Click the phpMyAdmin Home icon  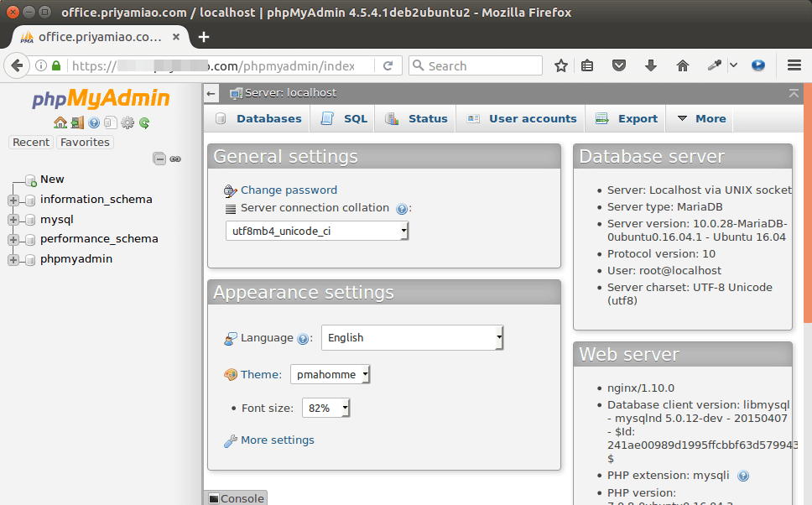(x=60, y=122)
